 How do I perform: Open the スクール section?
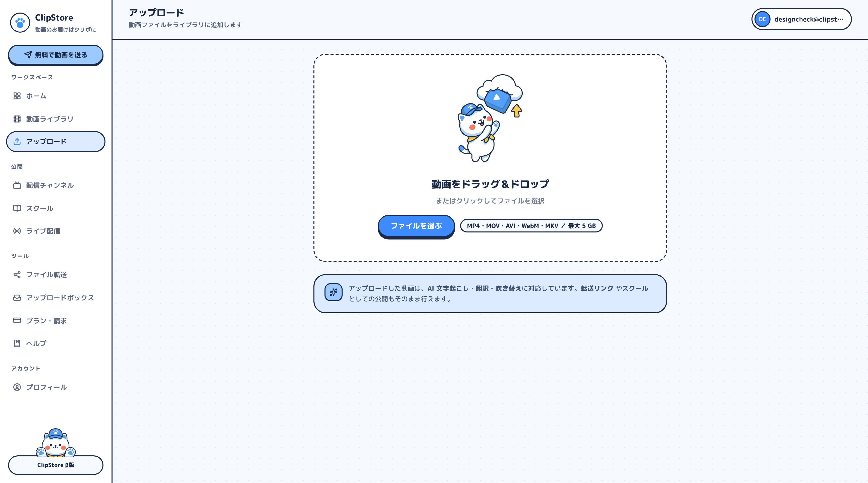click(x=56, y=208)
